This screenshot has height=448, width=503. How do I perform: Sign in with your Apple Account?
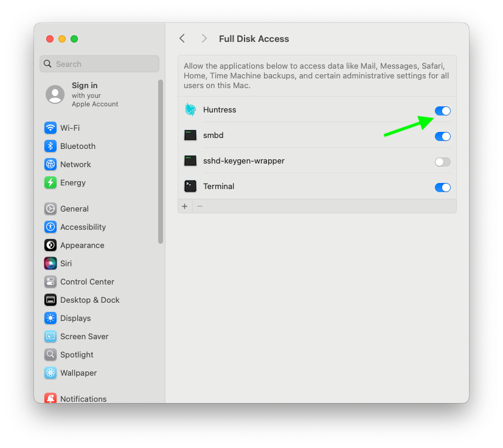[95, 94]
